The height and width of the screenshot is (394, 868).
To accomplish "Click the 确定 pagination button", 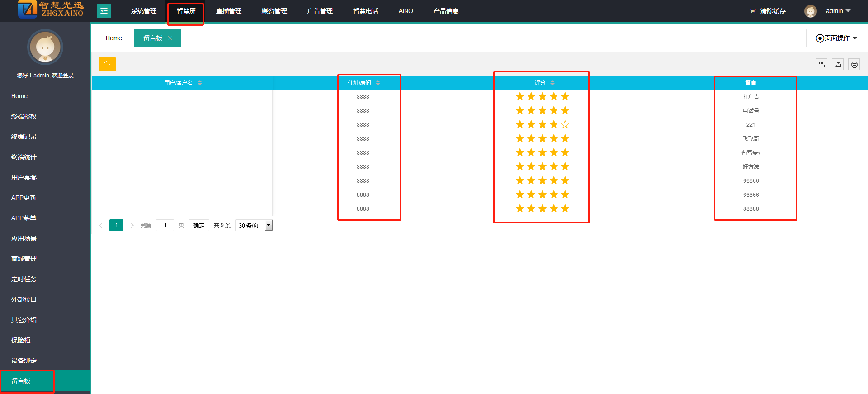I will 199,225.
